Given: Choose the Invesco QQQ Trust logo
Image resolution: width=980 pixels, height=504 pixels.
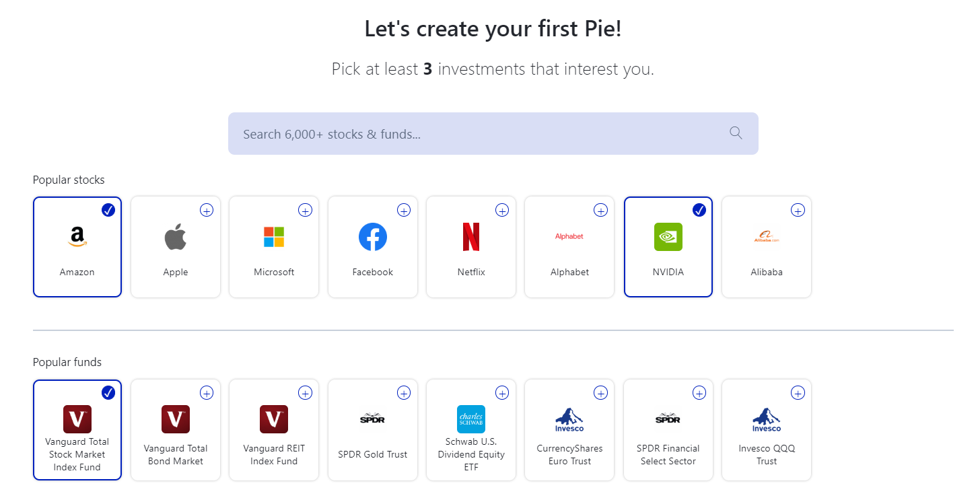Looking at the screenshot, I should pyautogui.click(x=767, y=419).
